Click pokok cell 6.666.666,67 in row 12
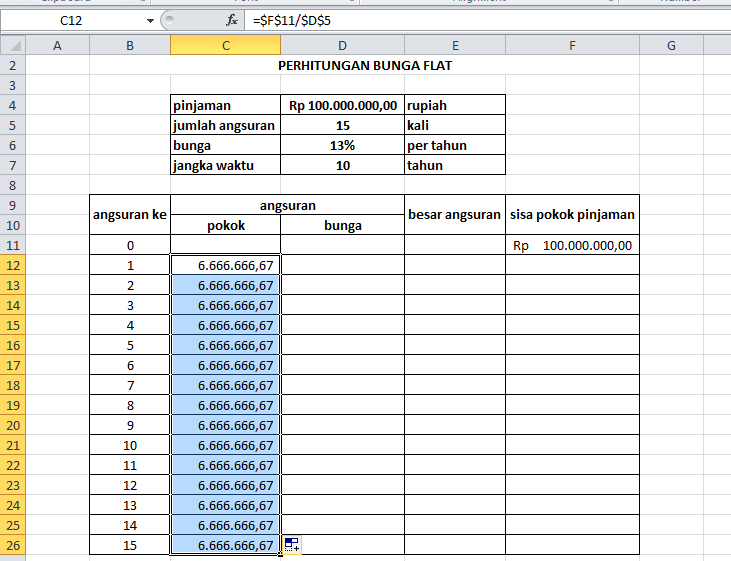The width and height of the screenshot is (731, 561). coord(226,265)
